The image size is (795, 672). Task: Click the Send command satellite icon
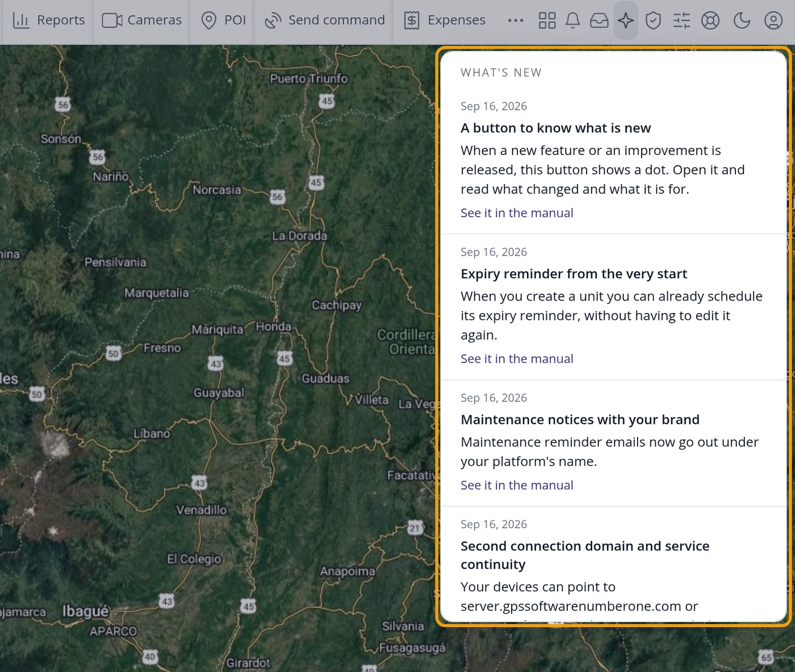(273, 20)
